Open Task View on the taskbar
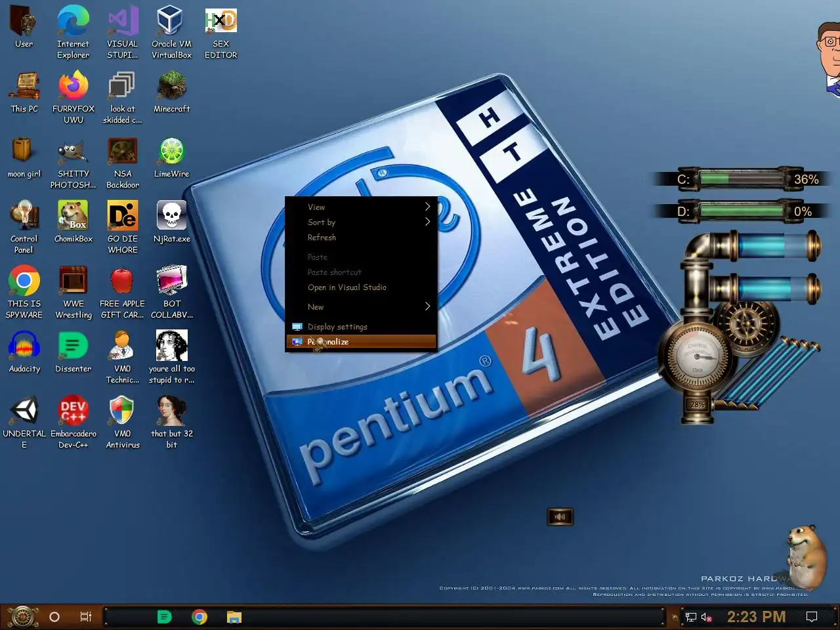Screen dimensions: 840x630 pyautogui.click(x=85, y=617)
